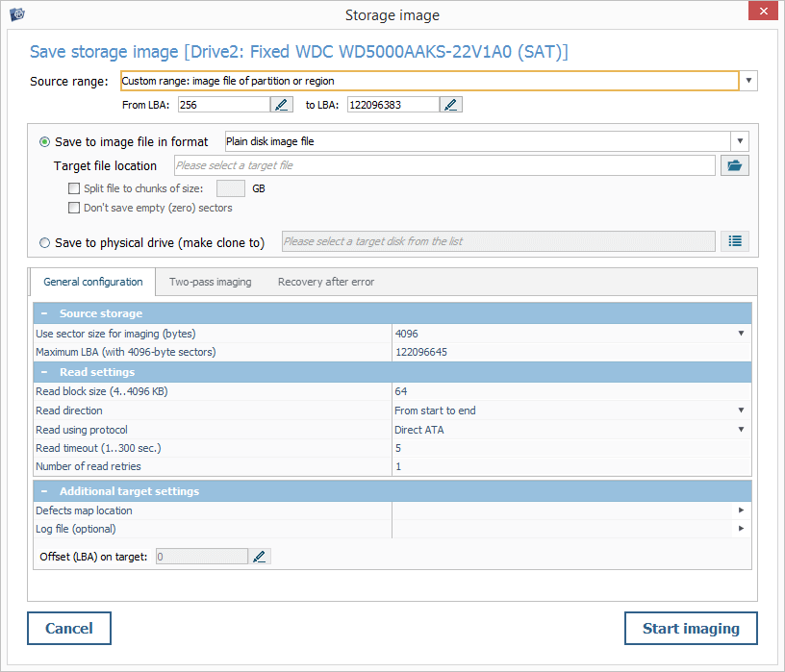
Task: Click the Read using protocol row label
Action: tap(82, 430)
